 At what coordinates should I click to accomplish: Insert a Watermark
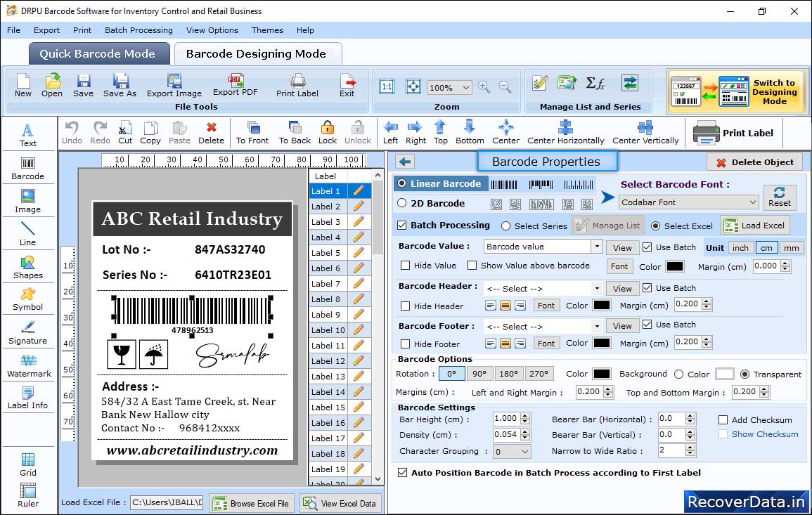(x=29, y=366)
